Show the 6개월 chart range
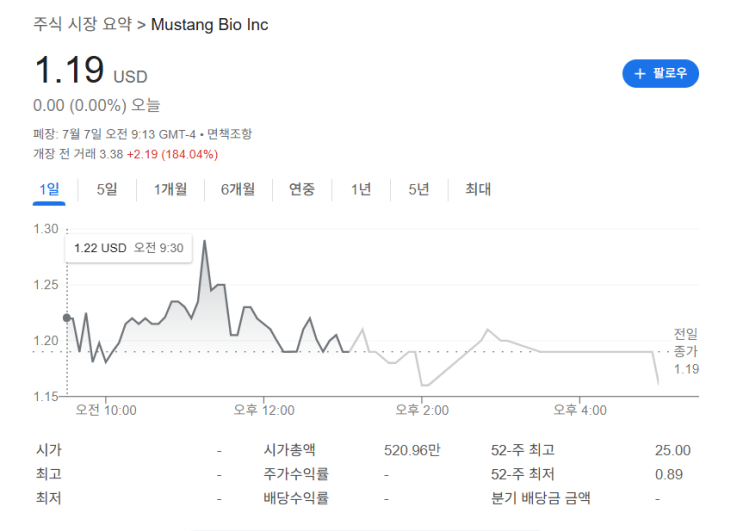This screenshot has height=531, width=743. point(238,189)
